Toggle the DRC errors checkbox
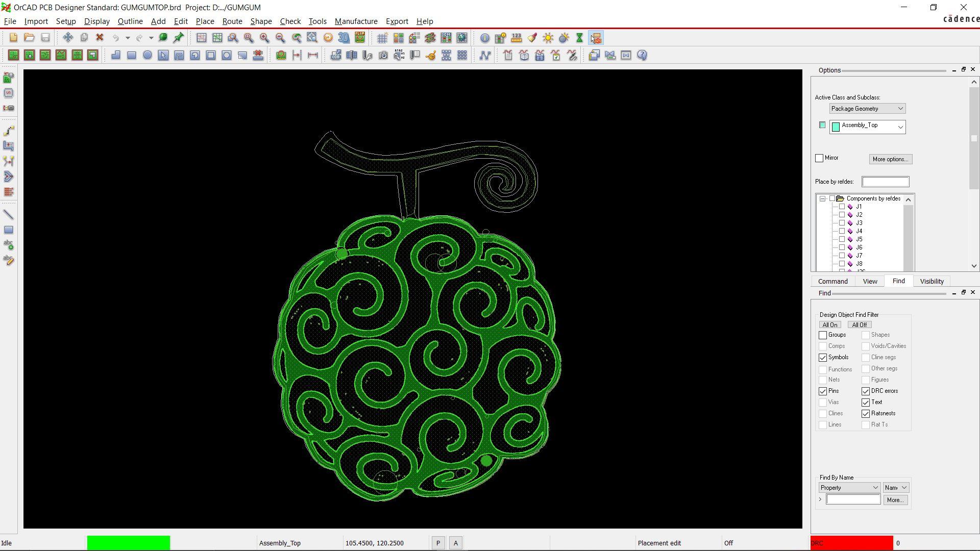 pyautogui.click(x=866, y=391)
